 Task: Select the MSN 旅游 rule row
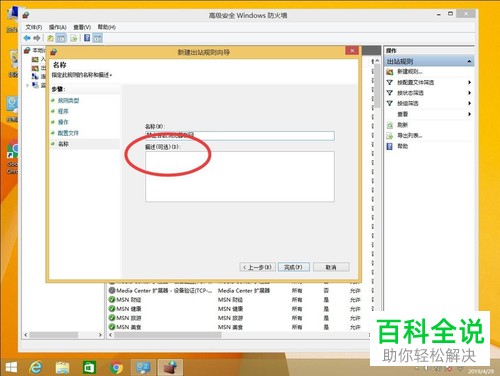click(x=238, y=318)
